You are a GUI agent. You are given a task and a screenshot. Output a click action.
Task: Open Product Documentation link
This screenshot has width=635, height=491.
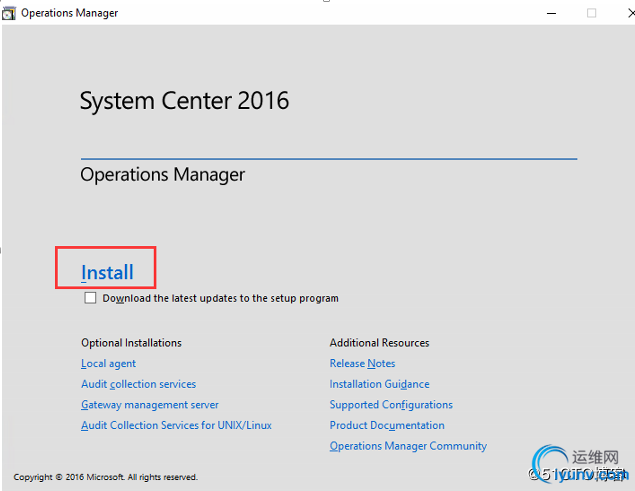[x=387, y=425]
